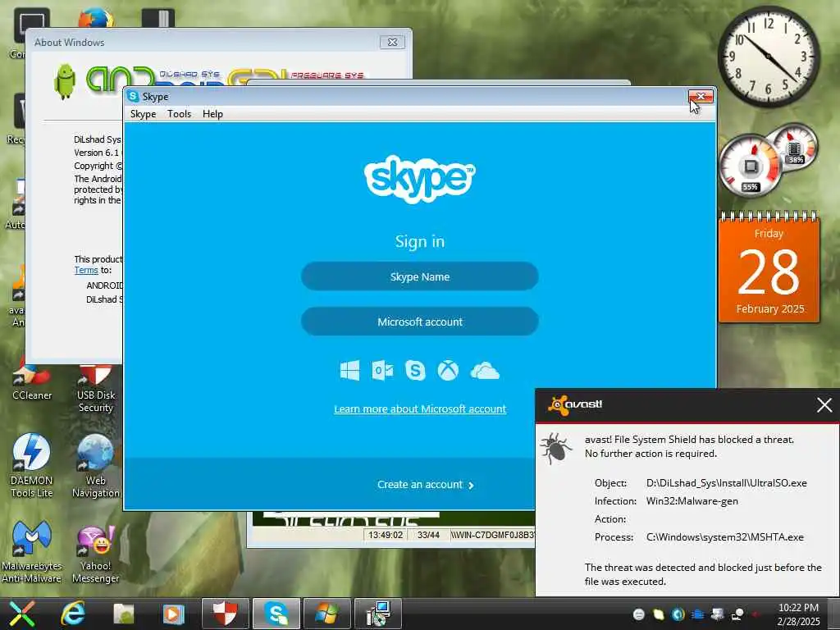The height and width of the screenshot is (630, 840).
Task: Click the bug threat icon in avast popup
Action: point(555,448)
